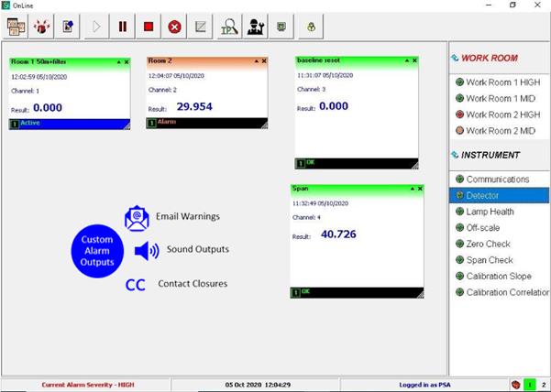Viewport: 551px width, 392px height.
Task: Click the green page 1 indicator in status bar
Action: coord(528,386)
